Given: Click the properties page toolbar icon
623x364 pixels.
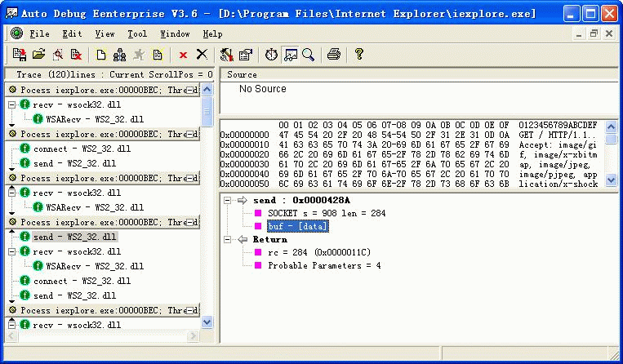Looking at the screenshot, I should pos(246,55).
